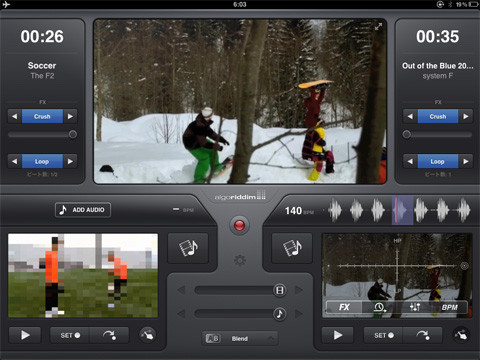Start recording with the red record button
Screen dimensions: 480x360
(x=239, y=225)
